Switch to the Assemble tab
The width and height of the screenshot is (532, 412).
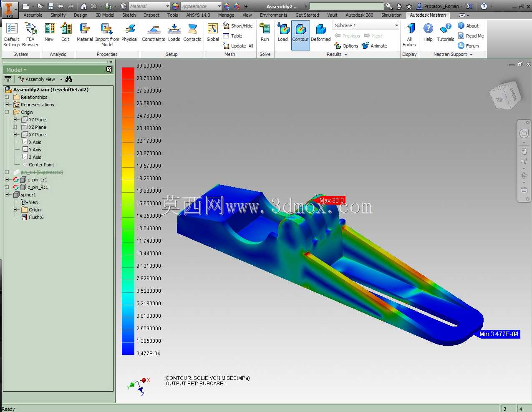(x=33, y=15)
